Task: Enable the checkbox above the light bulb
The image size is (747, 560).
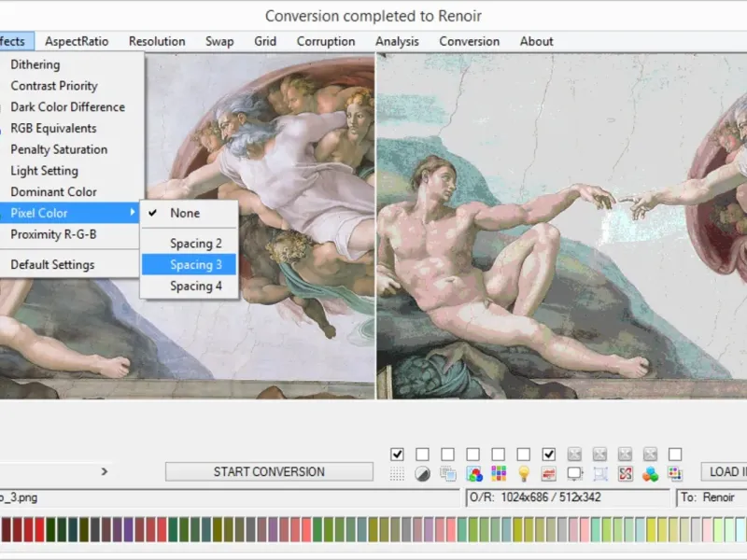Action: pos(524,455)
